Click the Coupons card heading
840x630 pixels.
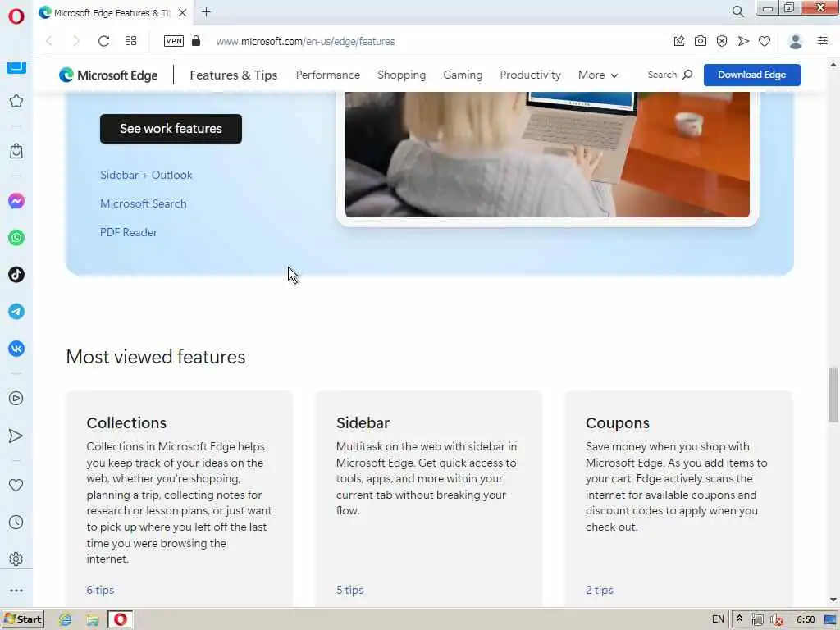point(617,422)
